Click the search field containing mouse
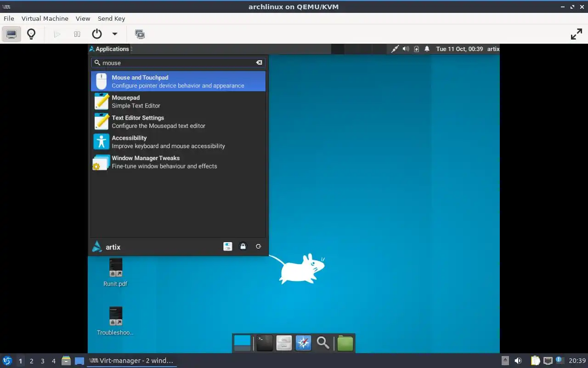 (x=178, y=63)
